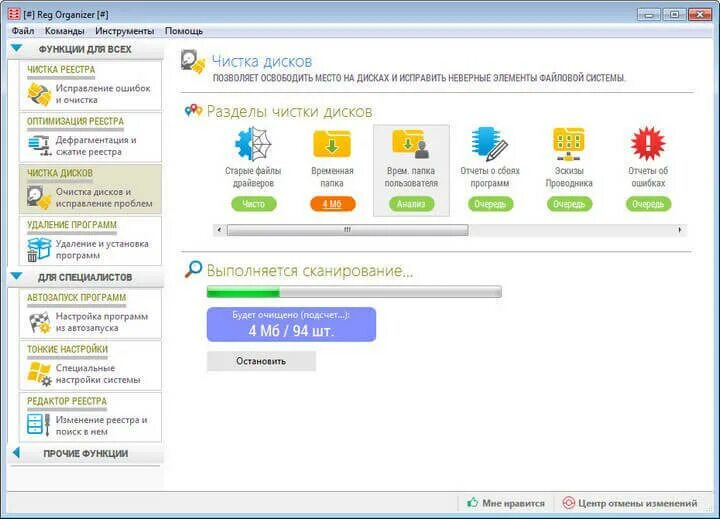This screenshot has width=720, height=519.
Task: Click the left arrow of sections scrollbar
Action: (219, 230)
